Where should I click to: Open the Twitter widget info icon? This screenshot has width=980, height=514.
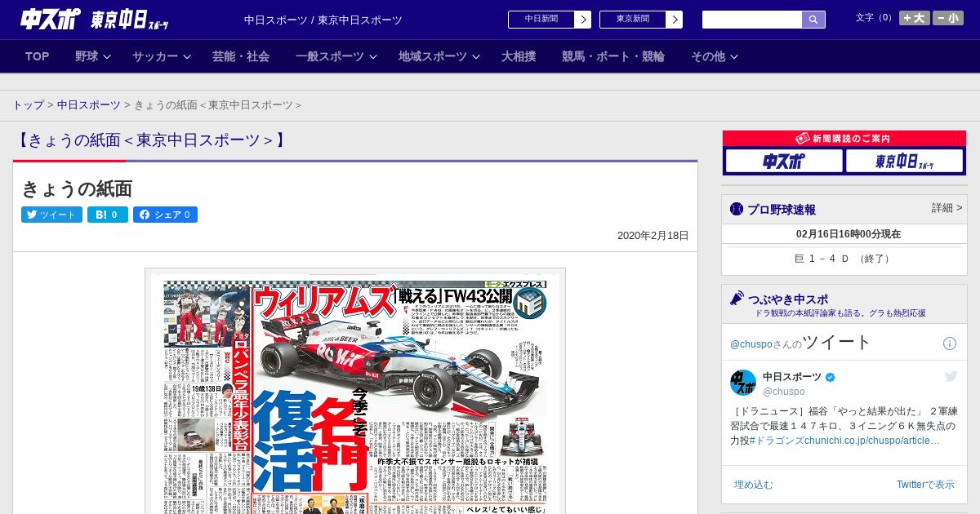click(x=950, y=343)
